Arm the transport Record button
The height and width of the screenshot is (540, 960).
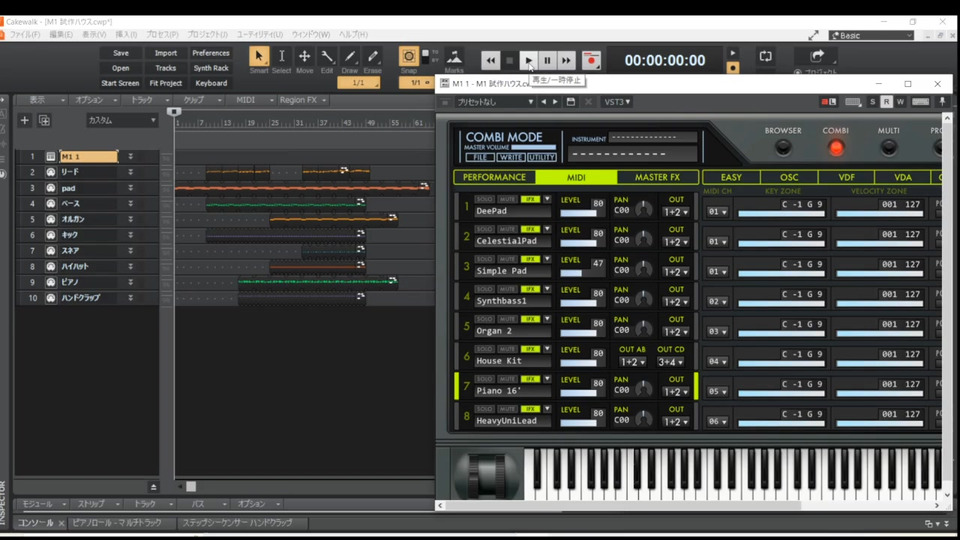click(591, 61)
